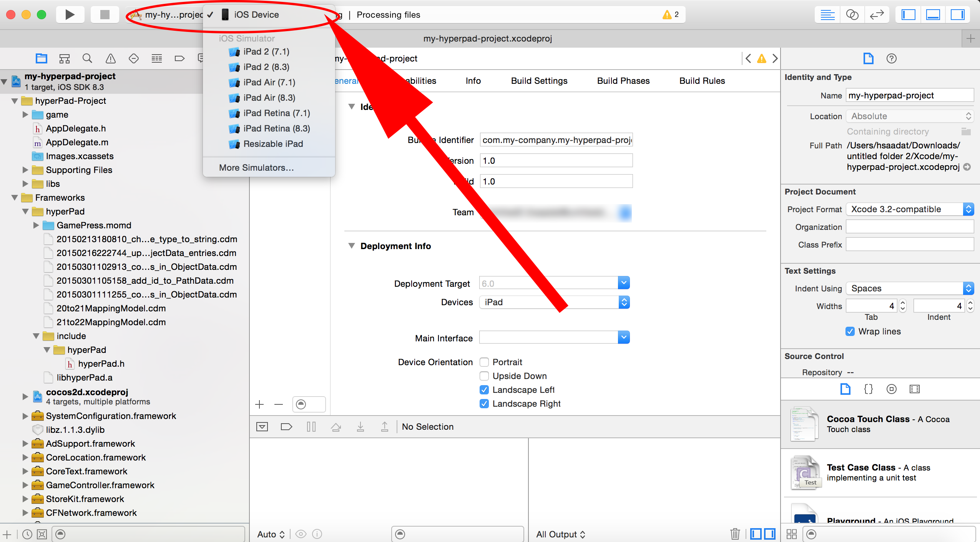Click More Simulators… menu entry

tap(256, 168)
